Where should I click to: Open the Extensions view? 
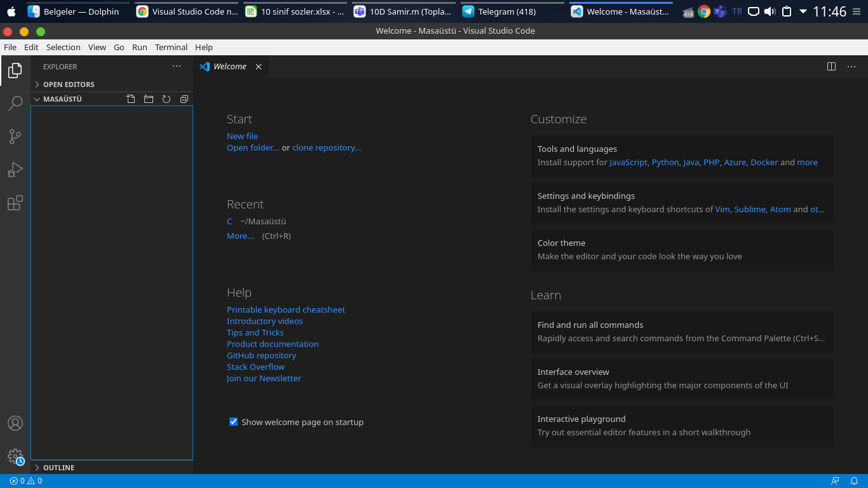[15, 203]
